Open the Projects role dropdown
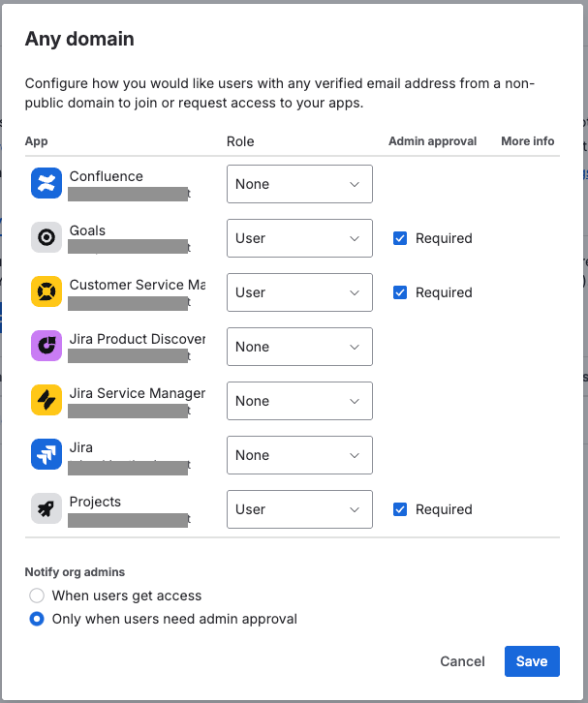 coord(299,509)
